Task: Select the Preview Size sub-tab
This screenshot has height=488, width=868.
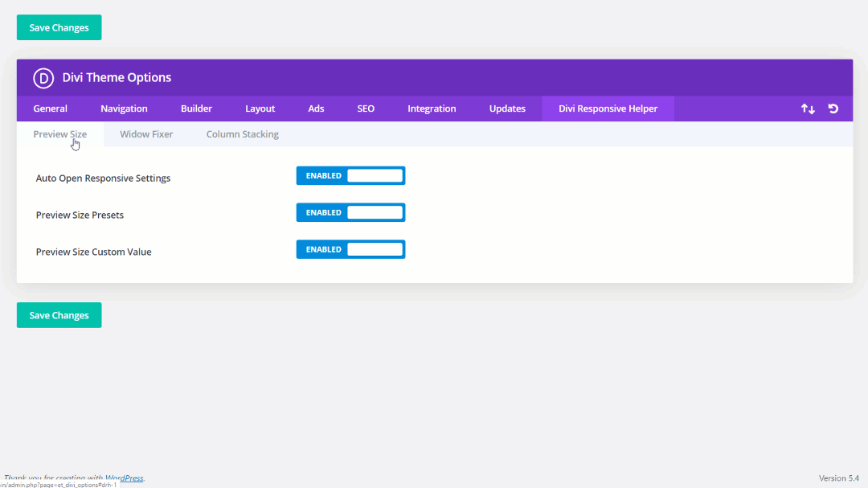Action: [59, 134]
